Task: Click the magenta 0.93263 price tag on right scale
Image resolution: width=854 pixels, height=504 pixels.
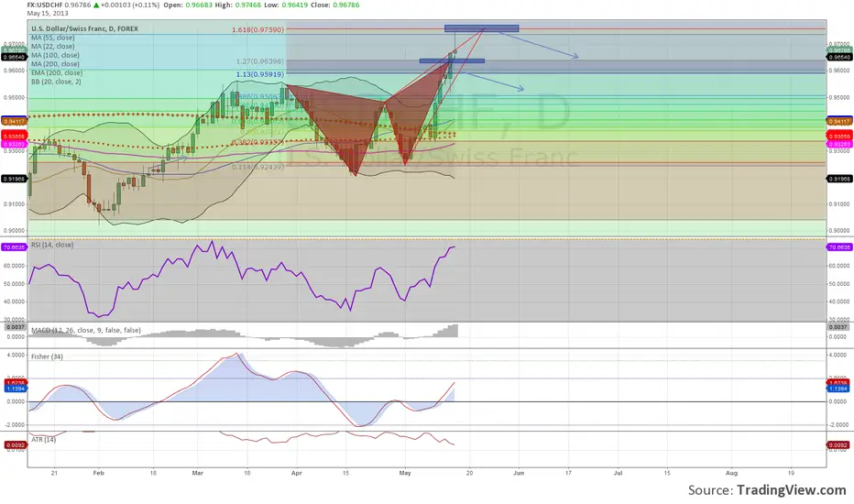Action: point(839,144)
